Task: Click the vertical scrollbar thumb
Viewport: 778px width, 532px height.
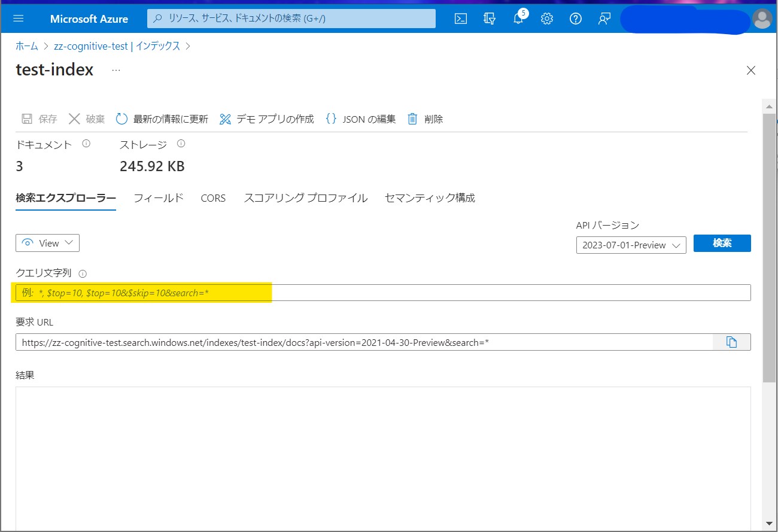Action: point(769,247)
